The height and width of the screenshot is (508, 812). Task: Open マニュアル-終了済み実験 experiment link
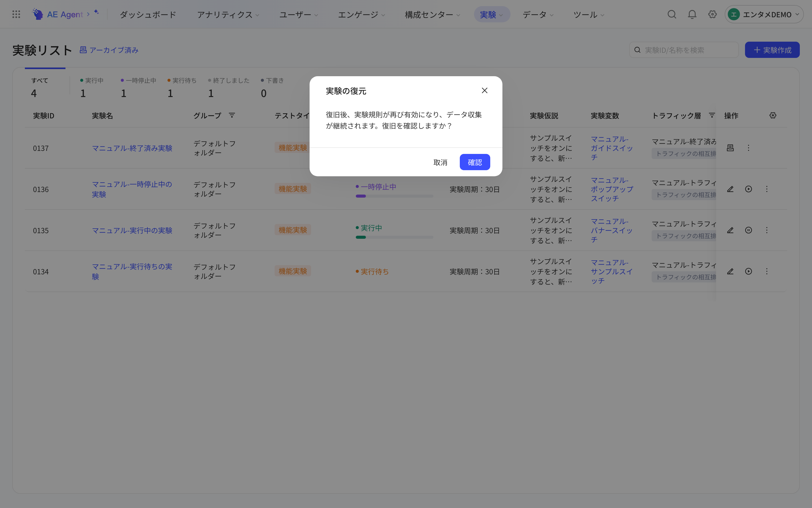pos(132,148)
